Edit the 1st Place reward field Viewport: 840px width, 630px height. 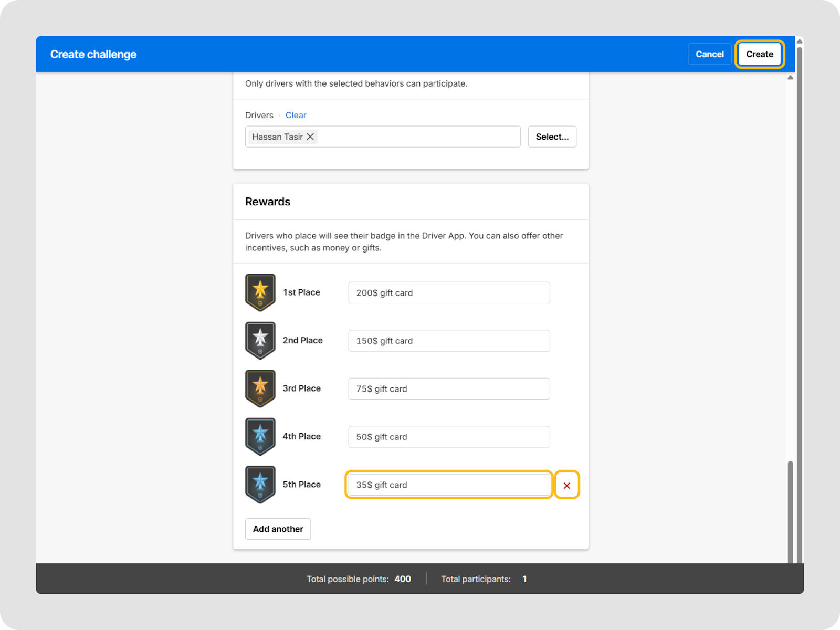pos(449,292)
